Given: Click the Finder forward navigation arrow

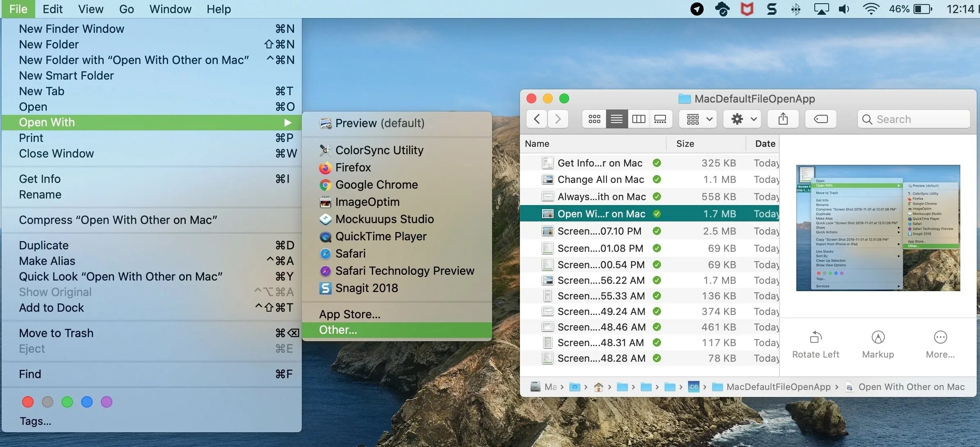Looking at the screenshot, I should [x=558, y=119].
